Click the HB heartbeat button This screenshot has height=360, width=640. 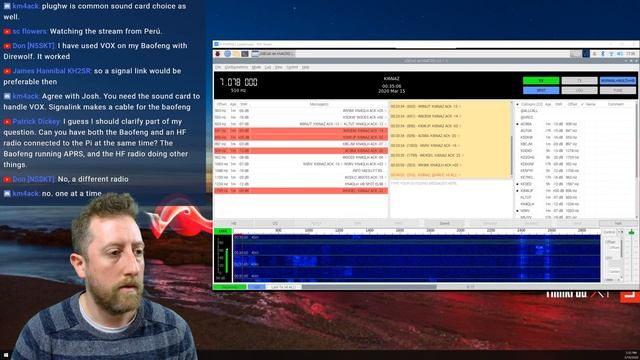pos(234,223)
